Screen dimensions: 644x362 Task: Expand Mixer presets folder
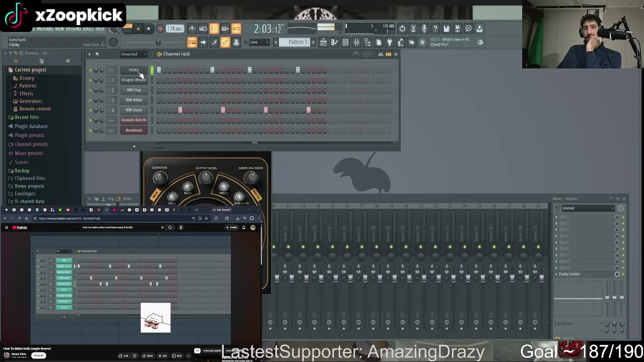tap(29, 153)
